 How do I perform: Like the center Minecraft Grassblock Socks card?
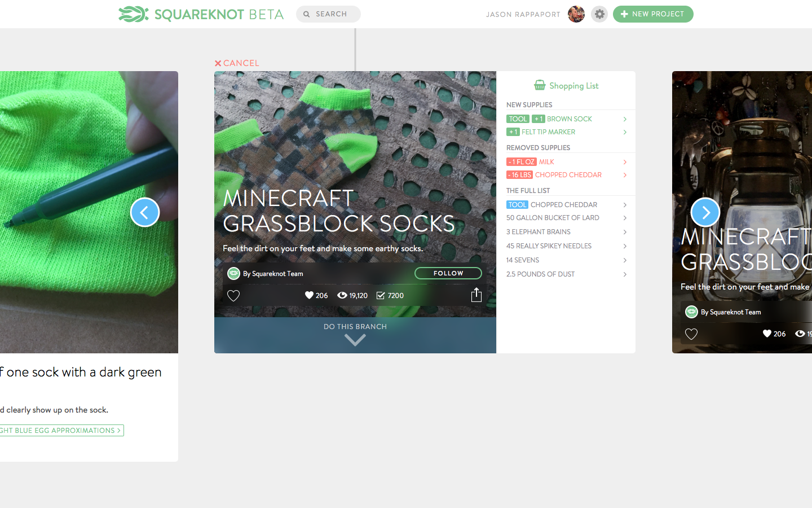pos(233,295)
